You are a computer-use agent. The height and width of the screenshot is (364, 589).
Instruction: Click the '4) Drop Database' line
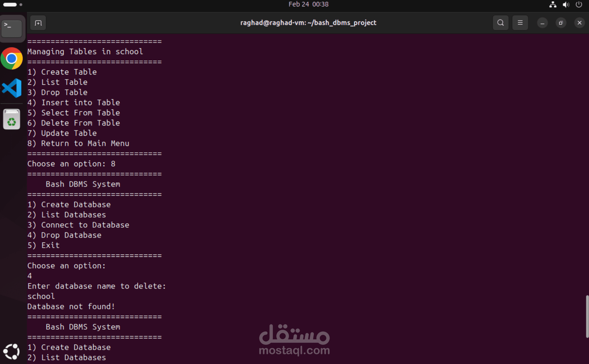point(64,235)
